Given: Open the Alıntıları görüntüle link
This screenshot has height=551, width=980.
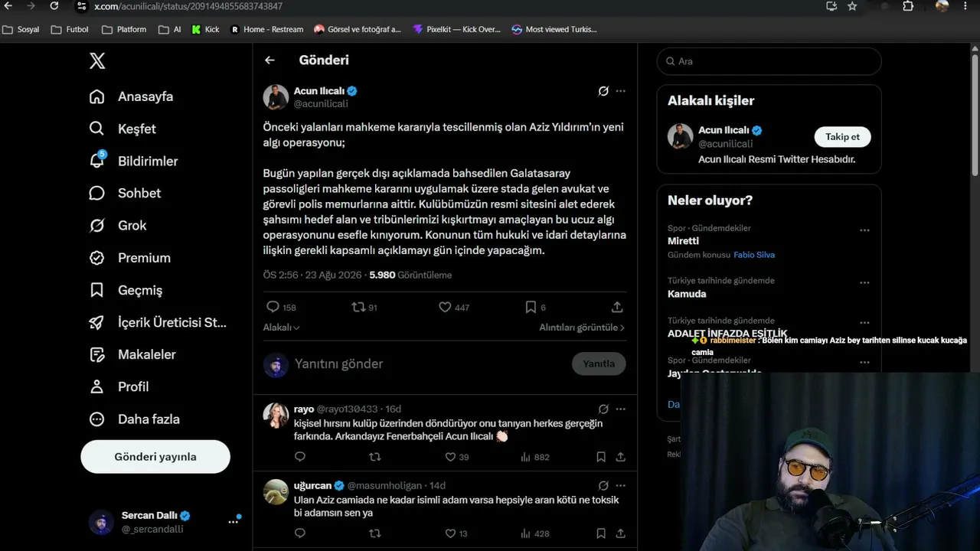Looking at the screenshot, I should pyautogui.click(x=582, y=328).
